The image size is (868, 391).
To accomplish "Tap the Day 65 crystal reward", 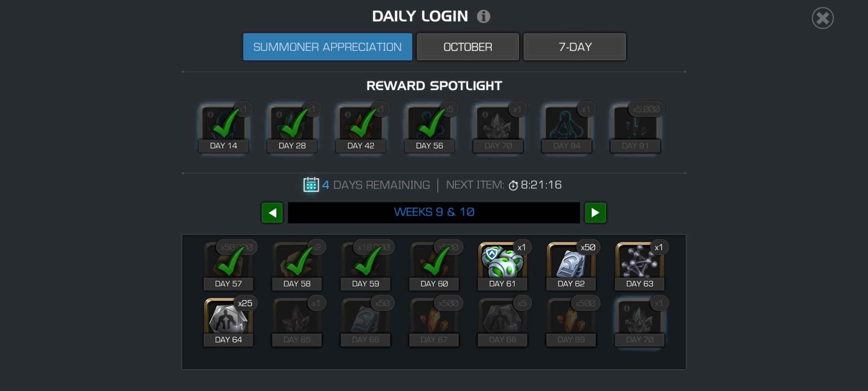I will click(297, 321).
